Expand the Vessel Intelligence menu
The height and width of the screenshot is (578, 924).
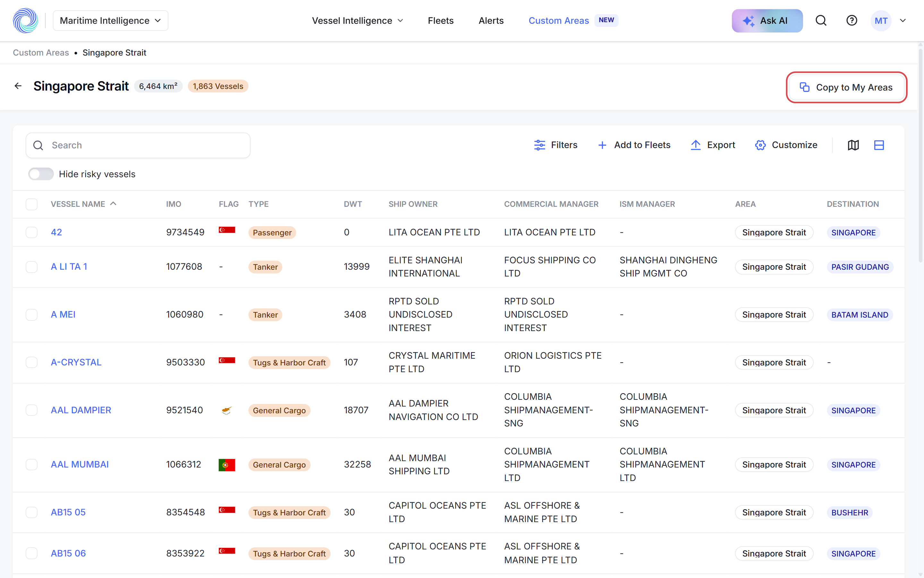(357, 21)
